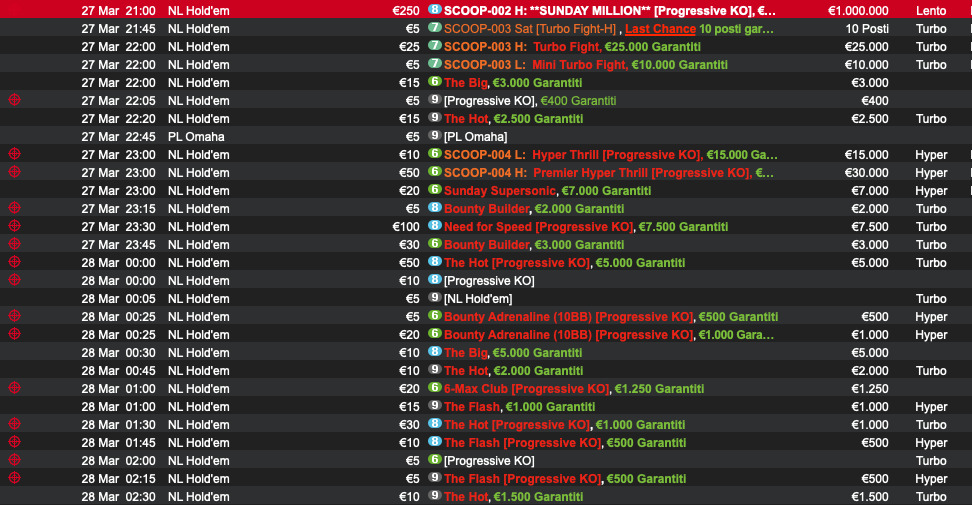This screenshot has height=505, width=972.
Task: Click the '10 Posti' prize cell
Action: [x=867, y=29]
